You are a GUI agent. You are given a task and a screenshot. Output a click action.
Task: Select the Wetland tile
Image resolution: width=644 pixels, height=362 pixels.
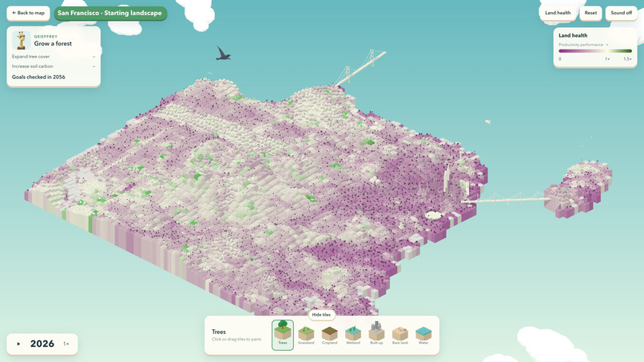pos(353,335)
